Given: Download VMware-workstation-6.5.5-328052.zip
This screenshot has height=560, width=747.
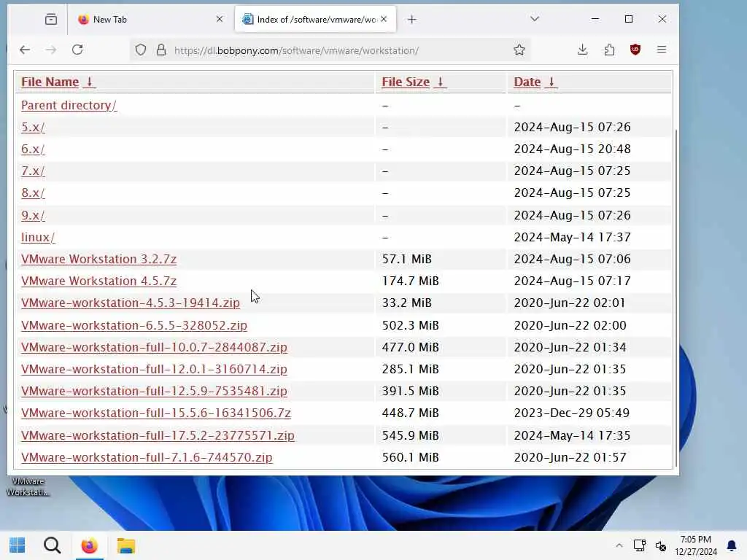Looking at the screenshot, I should pyautogui.click(x=134, y=325).
